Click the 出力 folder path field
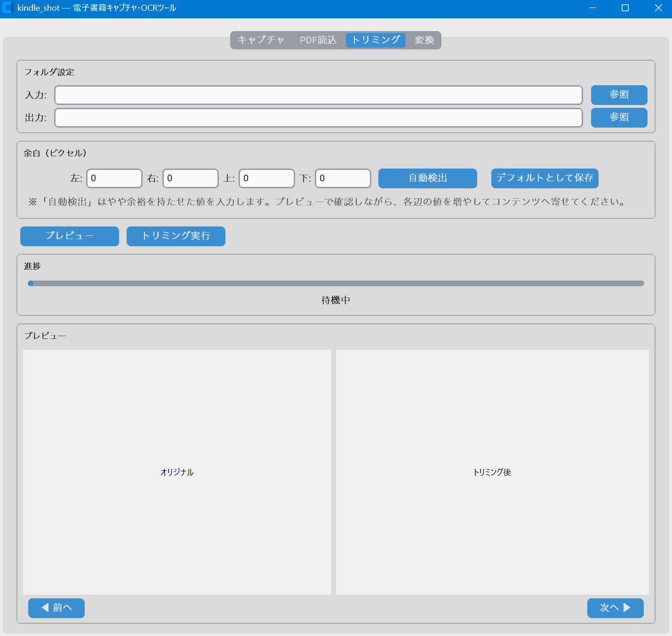 tap(319, 118)
